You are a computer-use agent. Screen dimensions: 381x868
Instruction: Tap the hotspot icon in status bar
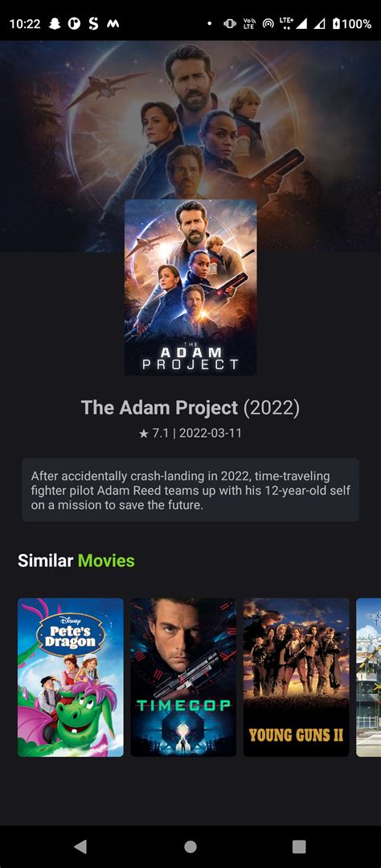point(268,24)
